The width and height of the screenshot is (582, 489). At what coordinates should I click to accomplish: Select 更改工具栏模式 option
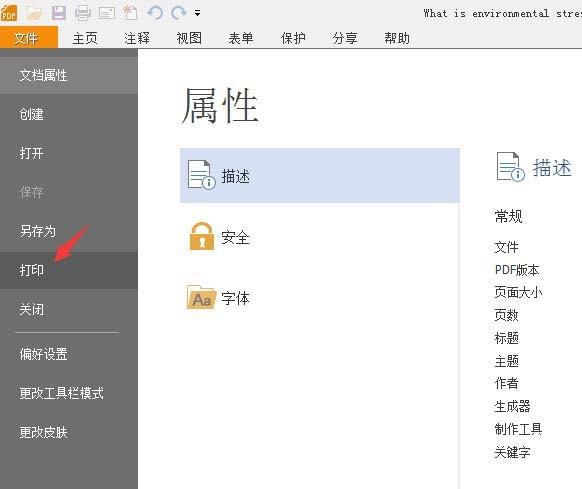point(69,393)
